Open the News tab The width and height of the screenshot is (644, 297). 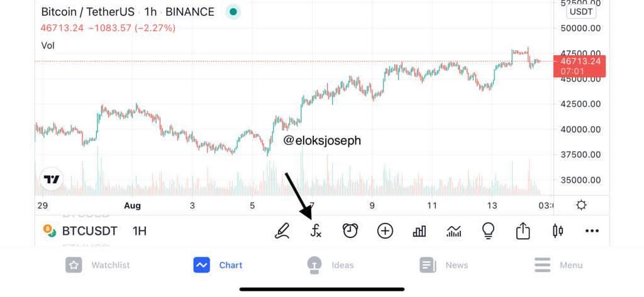444,265
